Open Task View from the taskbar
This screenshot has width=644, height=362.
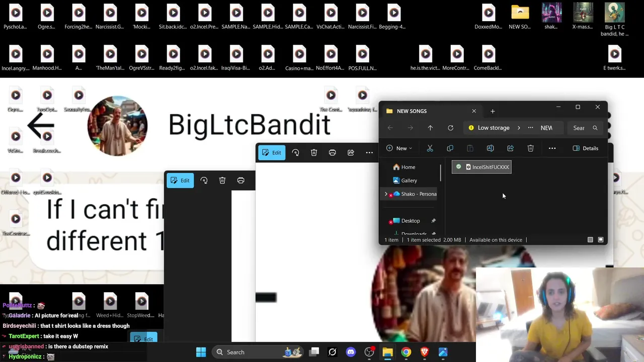[x=314, y=352]
